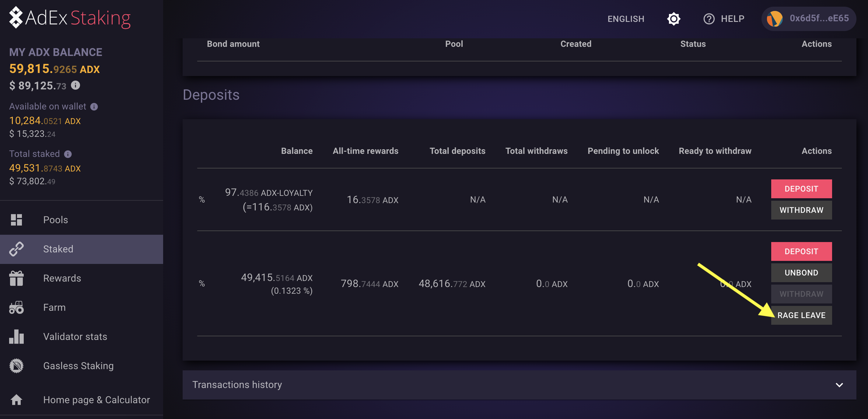Click DEPOSIT in 49,415.5164 ADX row
868x419 pixels.
[x=801, y=251]
